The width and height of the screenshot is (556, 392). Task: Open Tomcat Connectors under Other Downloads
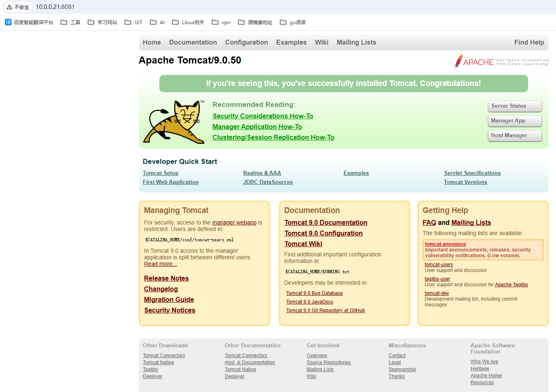(164, 356)
